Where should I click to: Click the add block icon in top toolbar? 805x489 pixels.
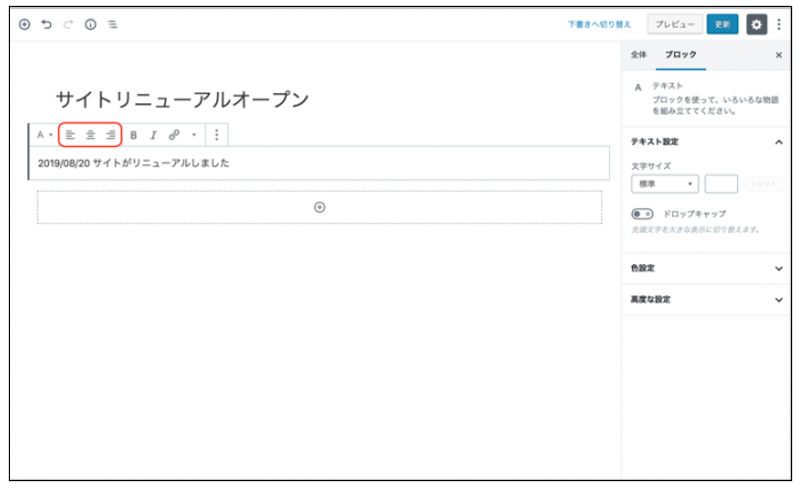[x=25, y=24]
